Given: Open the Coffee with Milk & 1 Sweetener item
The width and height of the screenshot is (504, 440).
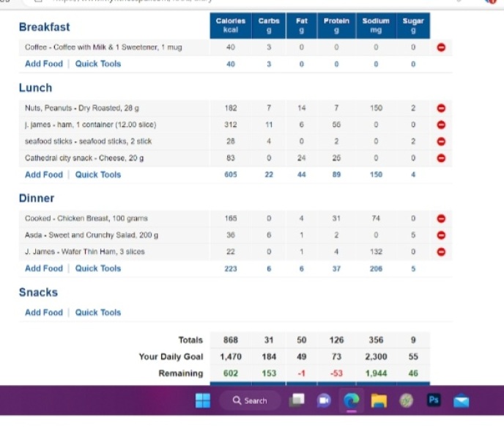Looking at the screenshot, I should tap(103, 48).
